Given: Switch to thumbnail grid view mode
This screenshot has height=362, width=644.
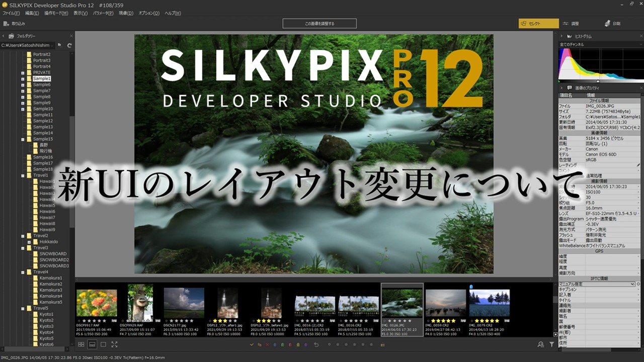Looking at the screenshot, I should tap(81, 344).
